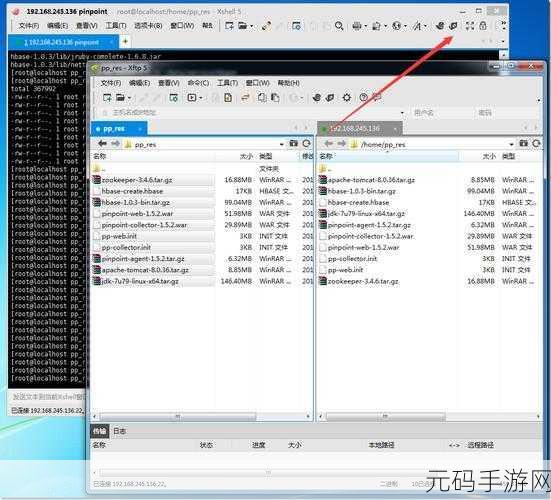Open the 命令(C) menu in Xftp
Viewport: 551px width, 500px height.
click(x=199, y=83)
